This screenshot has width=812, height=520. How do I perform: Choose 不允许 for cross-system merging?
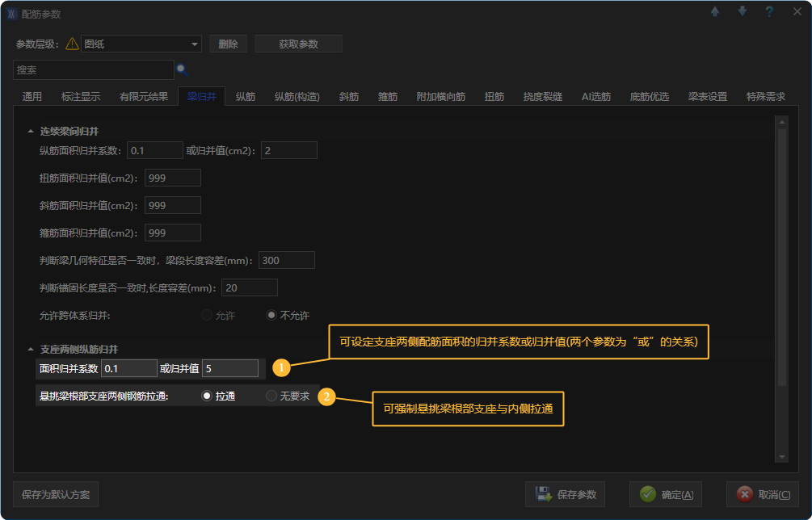(271, 316)
